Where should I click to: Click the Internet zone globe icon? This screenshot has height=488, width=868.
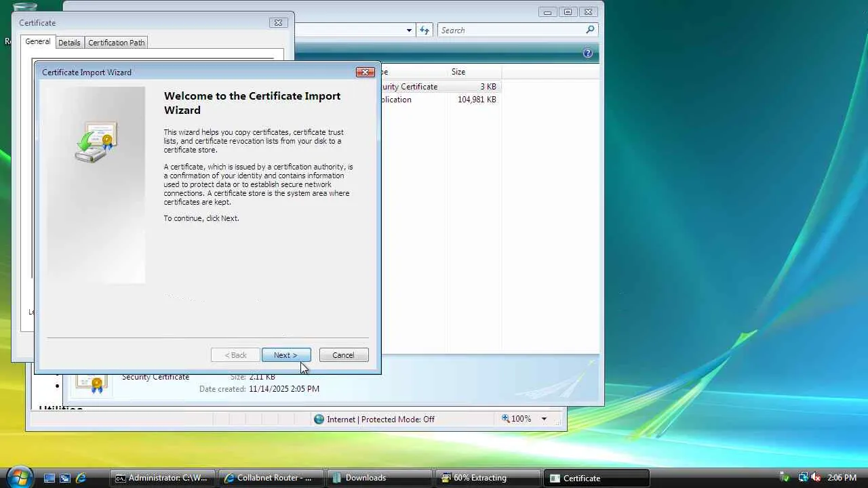(319, 420)
